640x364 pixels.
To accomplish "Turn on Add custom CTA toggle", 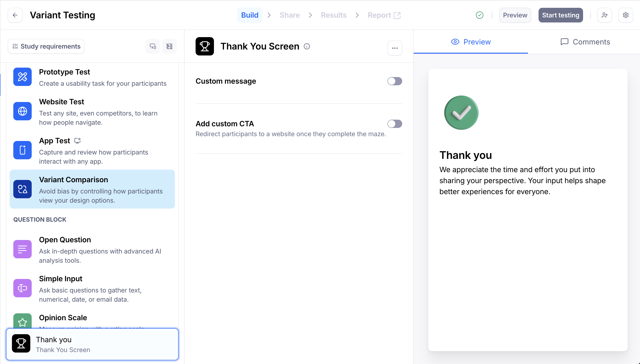I will (394, 124).
